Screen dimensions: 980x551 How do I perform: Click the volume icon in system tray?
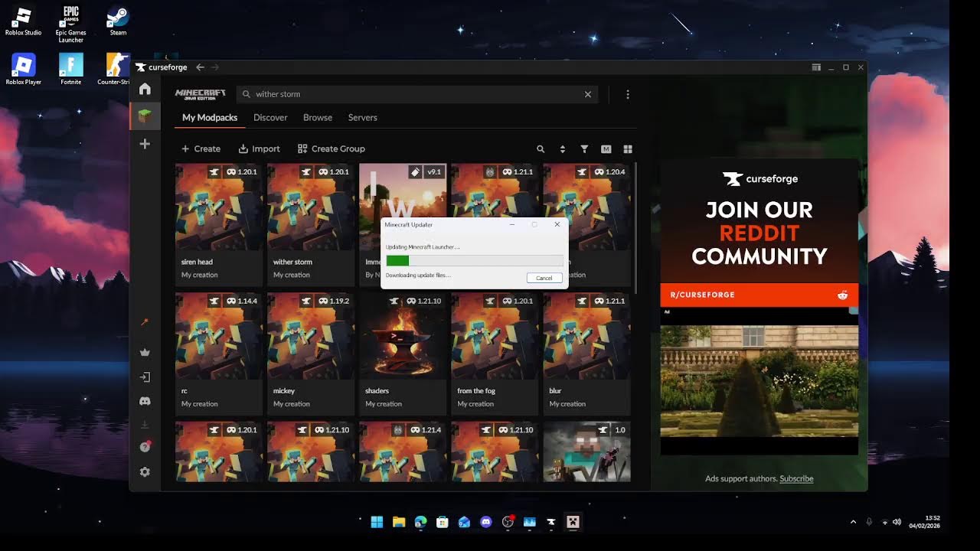897,522
